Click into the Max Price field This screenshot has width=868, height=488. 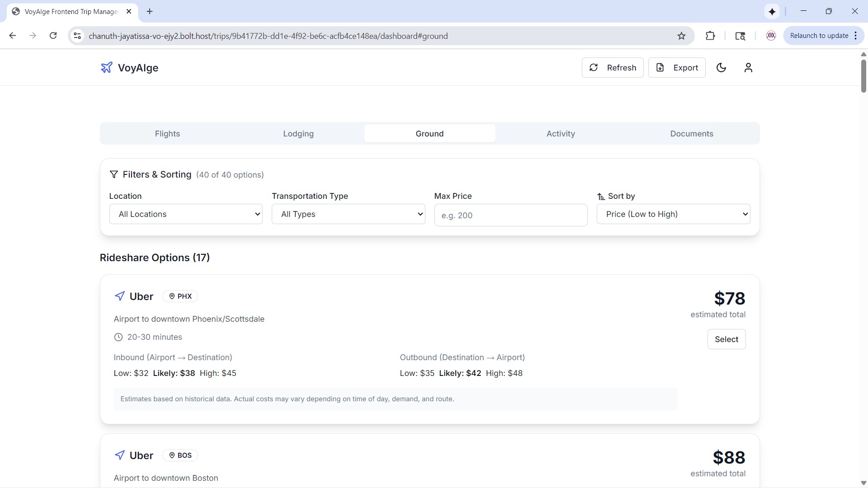pos(510,216)
